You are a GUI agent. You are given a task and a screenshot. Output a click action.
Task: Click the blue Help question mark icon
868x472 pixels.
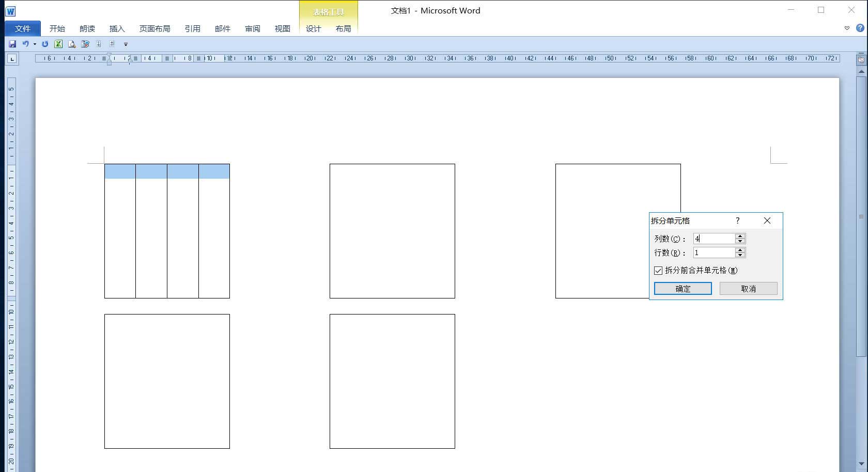pos(860,28)
